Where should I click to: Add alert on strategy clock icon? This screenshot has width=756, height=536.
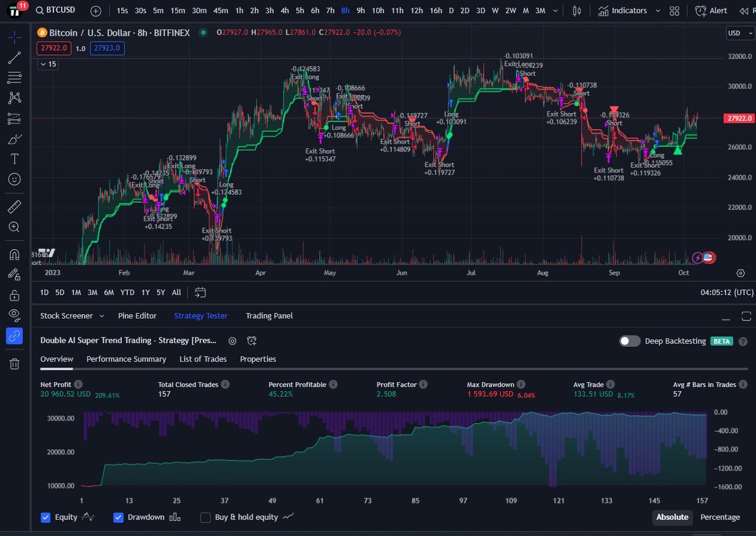pos(252,341)
